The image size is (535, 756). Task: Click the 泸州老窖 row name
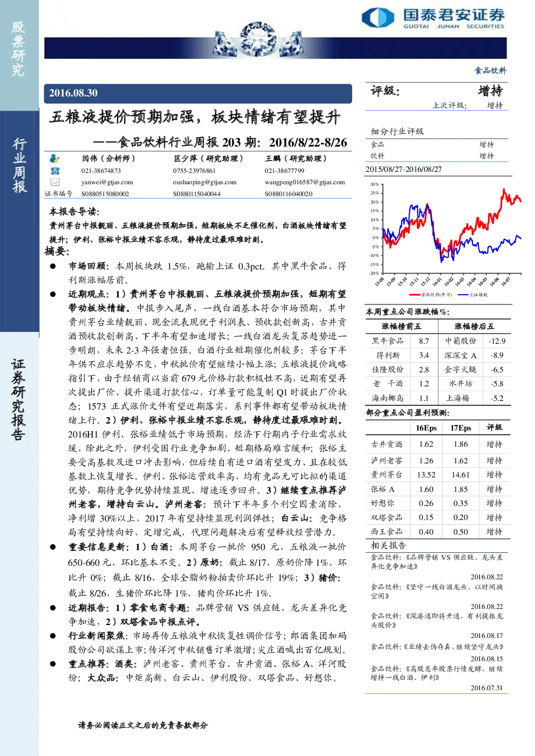[x=387, y=461]
